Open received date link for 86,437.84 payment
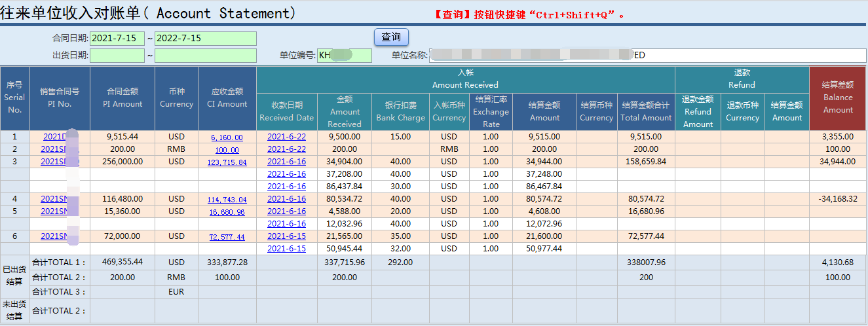The width and height of the screenshot is (868, 326). 286,187
